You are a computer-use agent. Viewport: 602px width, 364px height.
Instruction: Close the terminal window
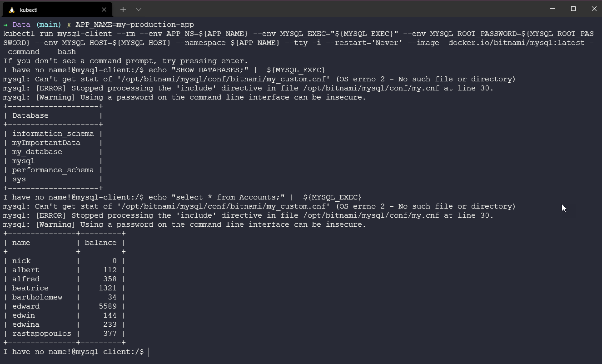coord(594,9)
